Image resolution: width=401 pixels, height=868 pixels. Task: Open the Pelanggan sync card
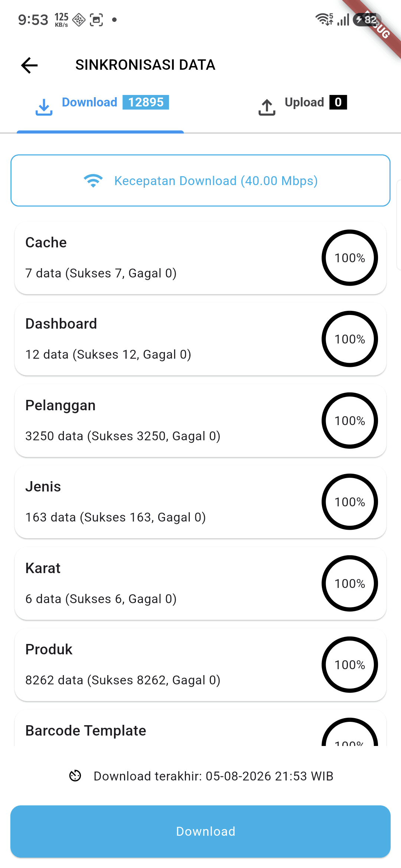(200, 421)
